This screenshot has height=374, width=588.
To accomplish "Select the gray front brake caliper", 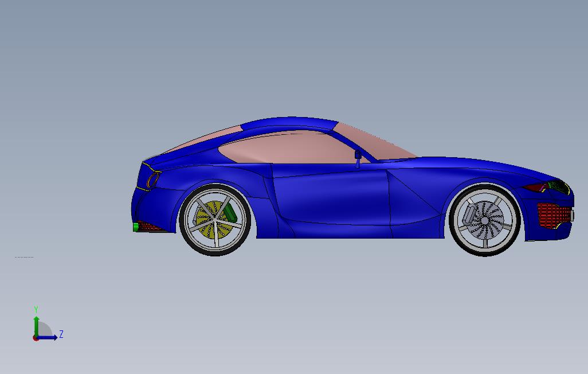I will tap(469, 216).
